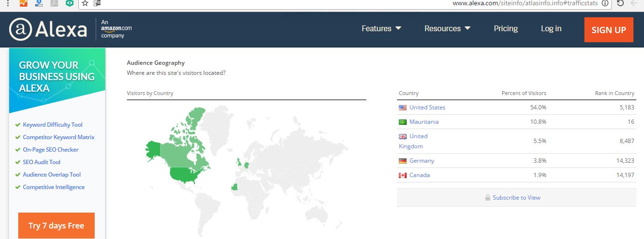
Task: Click the lock icon beside Subscribe to View
Action: tap(488, 198)
